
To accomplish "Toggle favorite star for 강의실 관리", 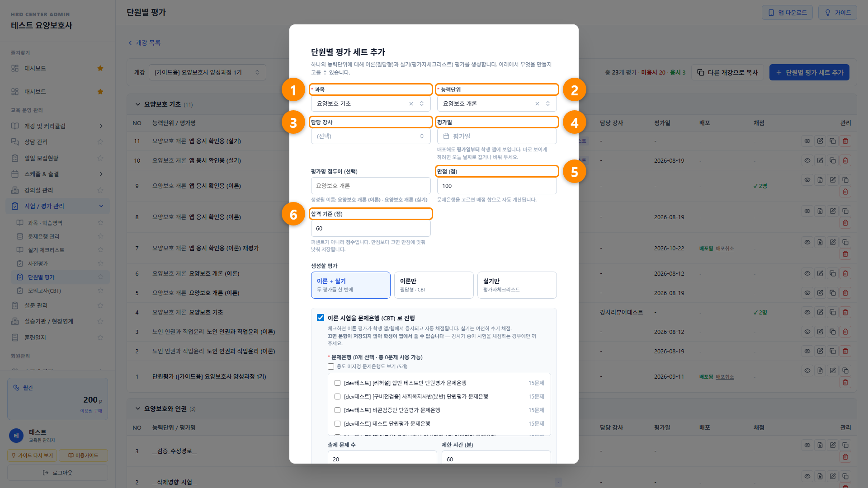I will pyautogui.click(x=100, y=190).
